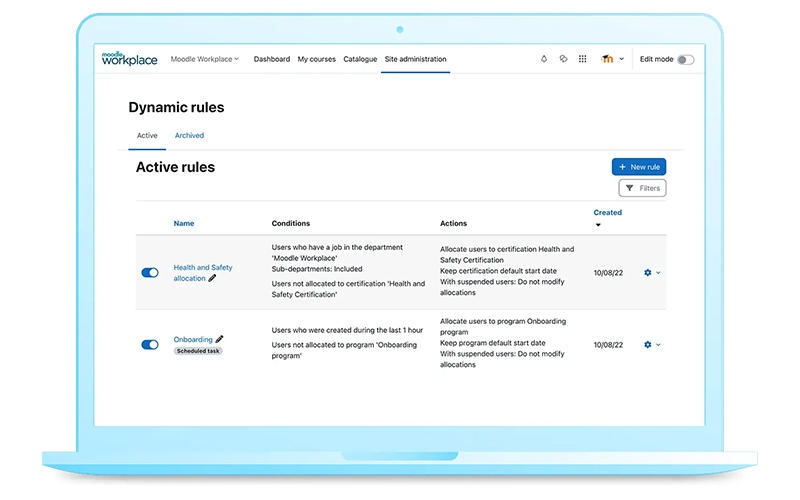Image resolution: width=800 pixels, height=500 pixels.
Task: Open the user menu chevron
Action: click(x=621, y=59)
